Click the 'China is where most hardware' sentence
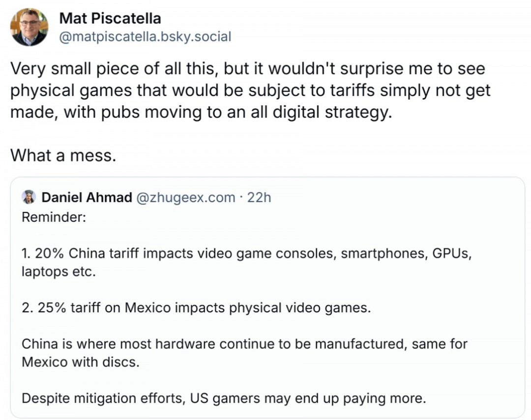The height and width of the screenshot is (420, 531). pos(244,344)
